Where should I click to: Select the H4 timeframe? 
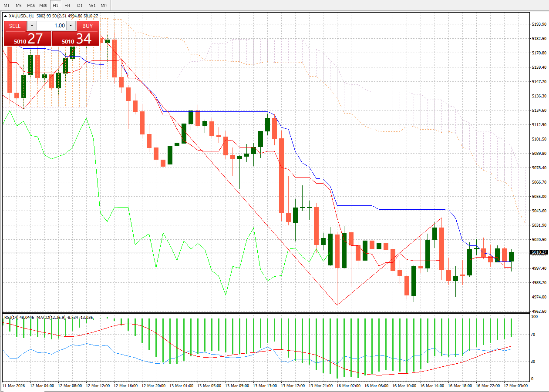click(x=67, y=5)
